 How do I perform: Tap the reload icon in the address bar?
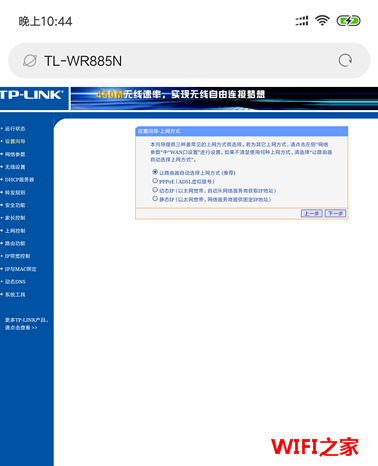(x=345, y=61)
